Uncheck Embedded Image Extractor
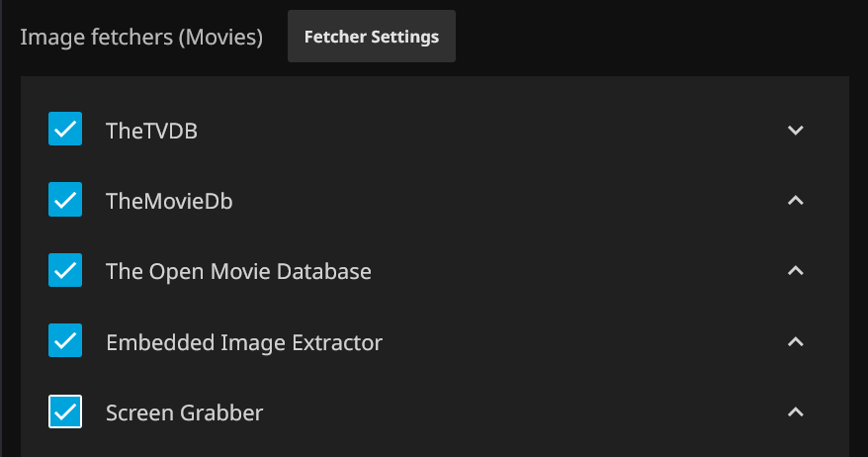This screenshot has width=868, height=457. [x=65, y=341]
